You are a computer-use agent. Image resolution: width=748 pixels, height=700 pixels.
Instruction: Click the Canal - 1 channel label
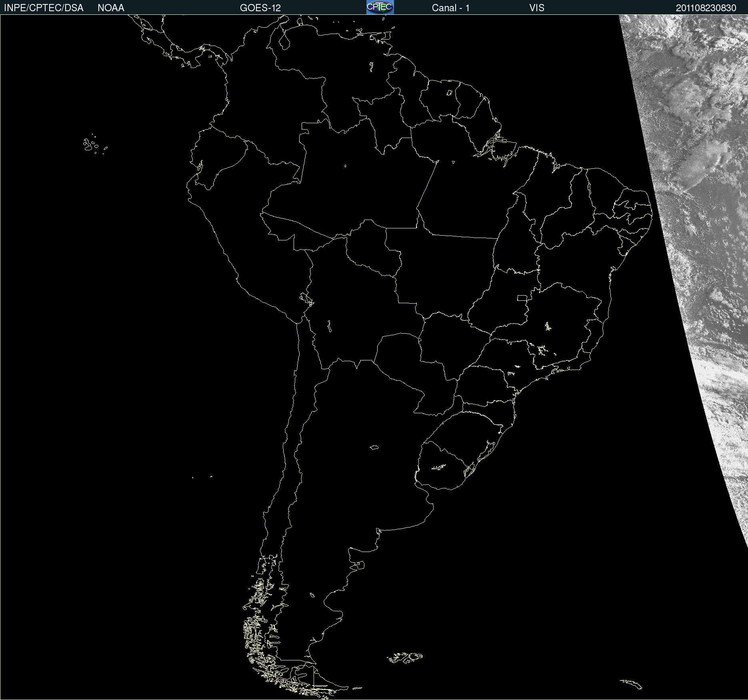451,8
